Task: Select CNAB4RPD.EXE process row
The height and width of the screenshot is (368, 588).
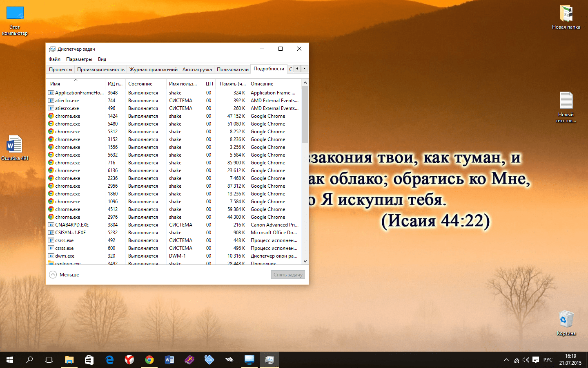Action: [174, 225]
